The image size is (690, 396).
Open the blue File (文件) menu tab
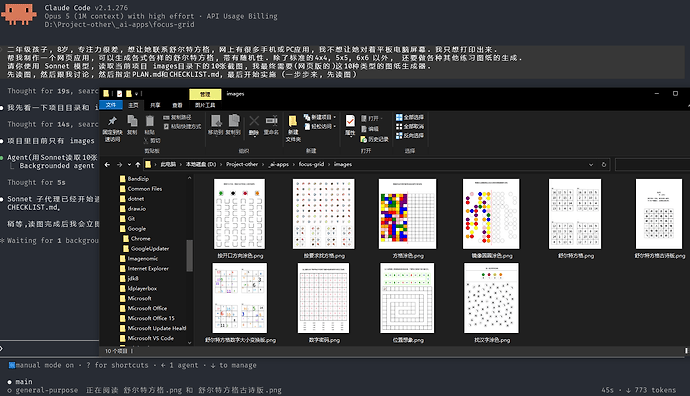(111, 105)
